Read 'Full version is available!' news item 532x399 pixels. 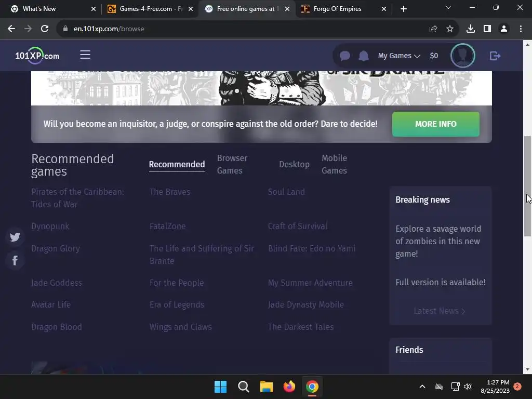pos(441,282)
